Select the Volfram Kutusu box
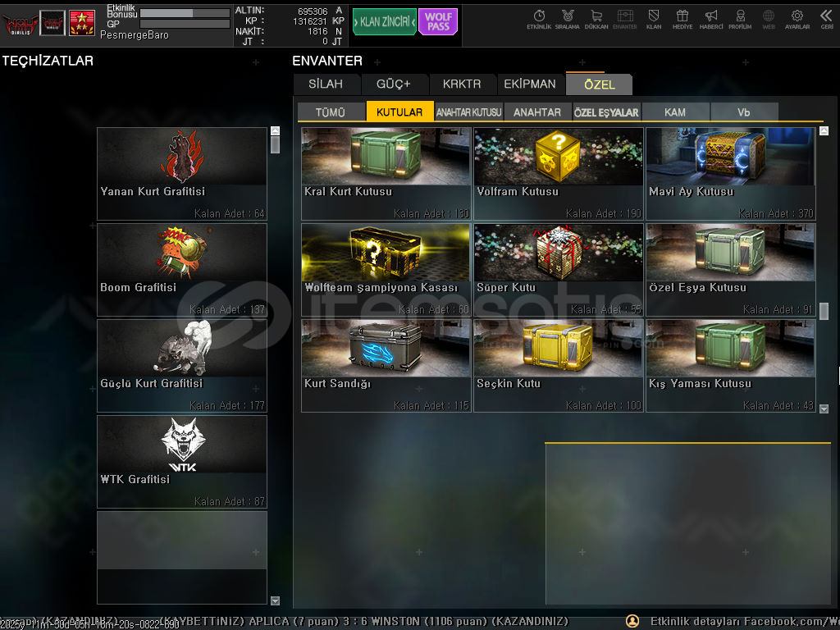This screenshot has width=840, height=630. point(558,174)
